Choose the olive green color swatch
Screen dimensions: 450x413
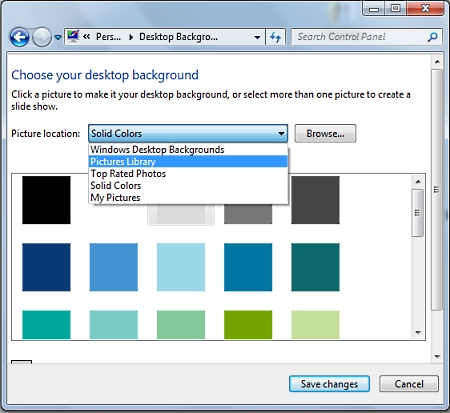pyautogui.click(x=248, y=325)
